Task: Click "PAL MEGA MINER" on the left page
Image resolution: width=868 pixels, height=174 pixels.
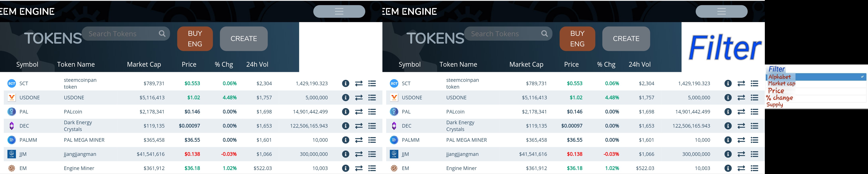Action: [x=84, y=140]
